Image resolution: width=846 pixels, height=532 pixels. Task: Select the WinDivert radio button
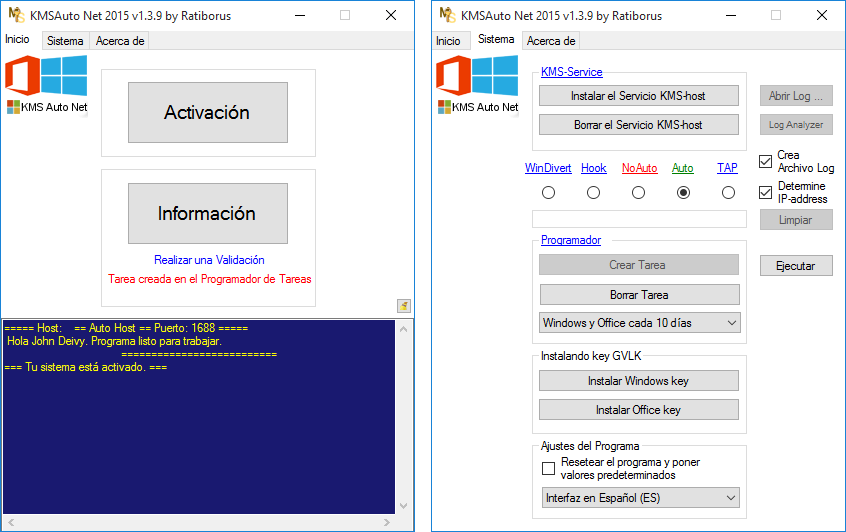coord(548,193)
